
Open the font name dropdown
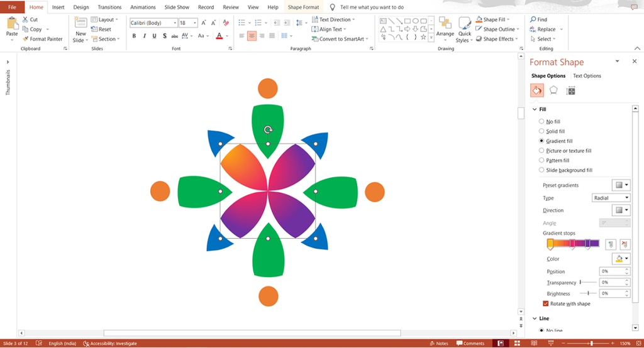click(x=175, y=23)
